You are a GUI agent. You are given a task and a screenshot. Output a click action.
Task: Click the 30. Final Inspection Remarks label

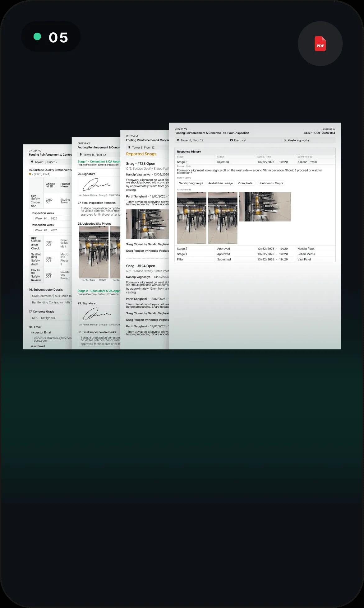point(97,332)
